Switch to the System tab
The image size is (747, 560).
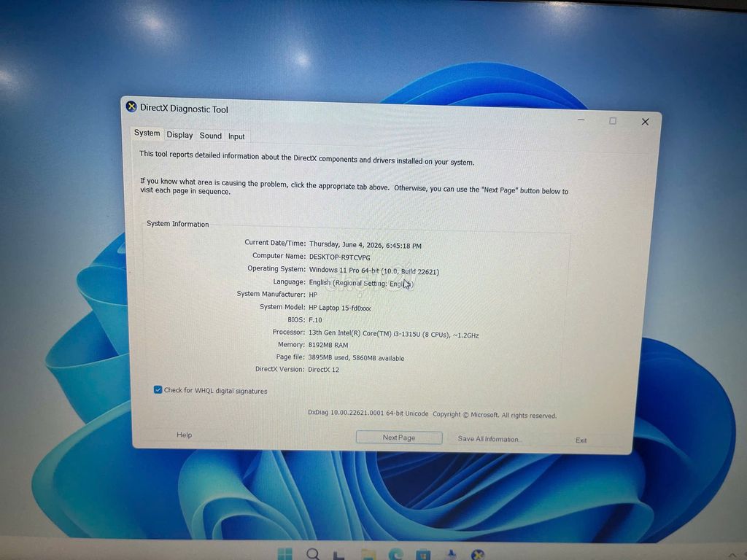coord(147,133)
